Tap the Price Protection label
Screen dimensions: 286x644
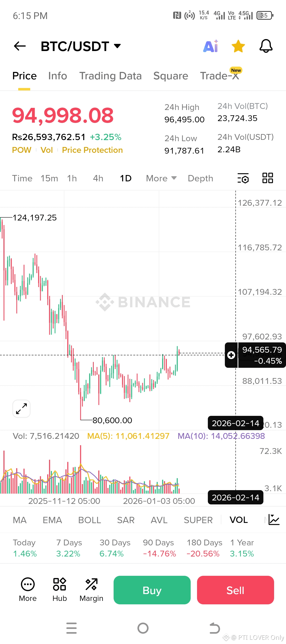pos(92,150)
